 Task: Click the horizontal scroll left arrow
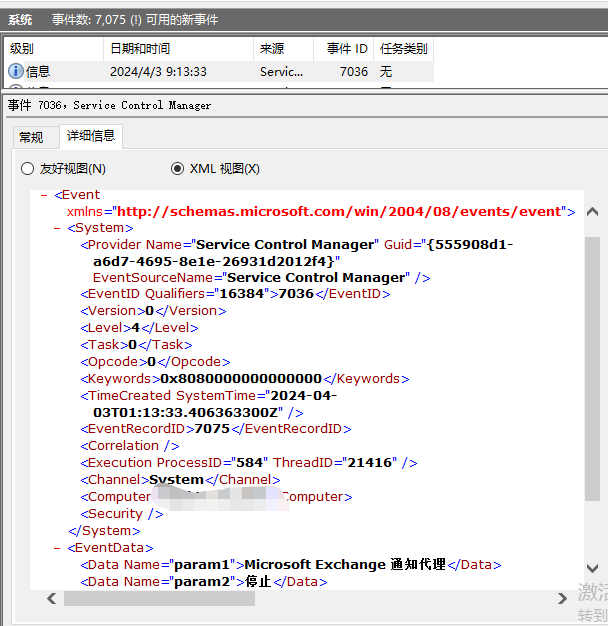(51, 598)
